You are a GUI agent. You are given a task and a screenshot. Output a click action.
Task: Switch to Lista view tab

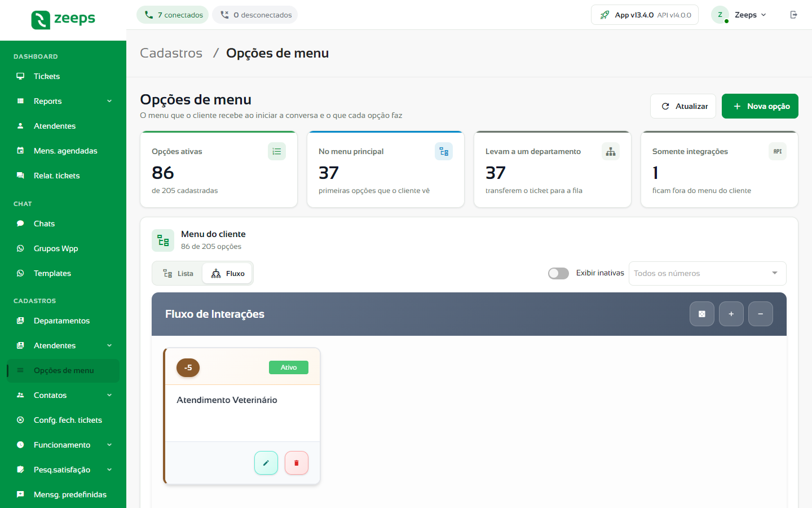(178, 273)
